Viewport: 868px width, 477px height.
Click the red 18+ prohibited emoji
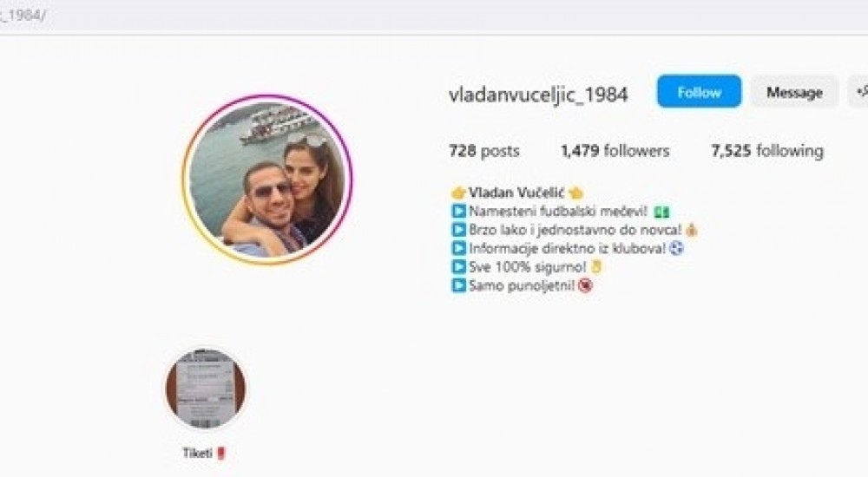pyautogui.click(x=585, y=285)
